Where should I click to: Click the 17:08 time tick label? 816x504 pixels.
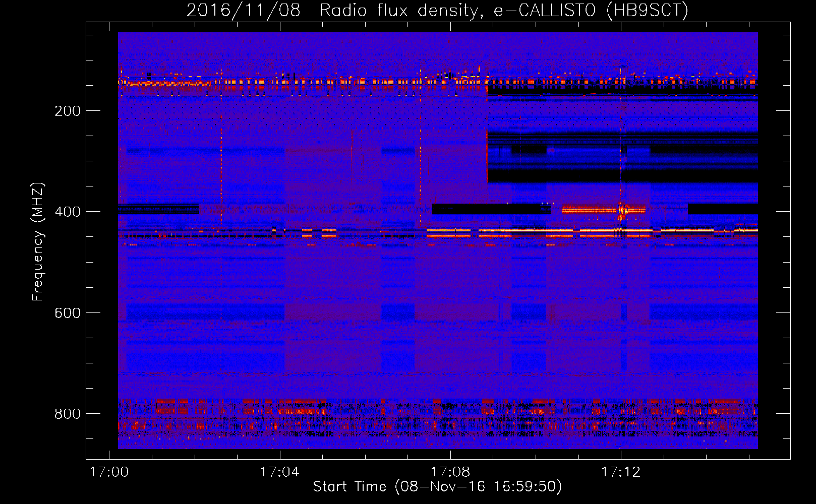tap(450, 472)
